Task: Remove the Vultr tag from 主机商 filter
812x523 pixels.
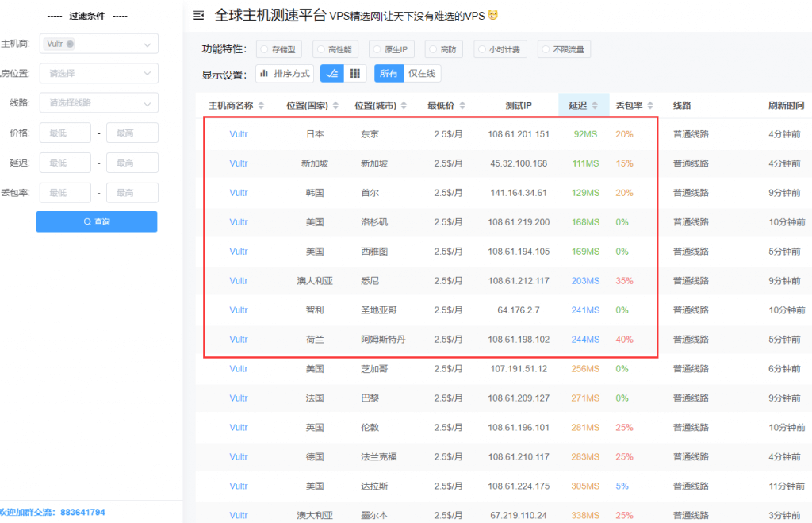Action: (x=70, y=44)
